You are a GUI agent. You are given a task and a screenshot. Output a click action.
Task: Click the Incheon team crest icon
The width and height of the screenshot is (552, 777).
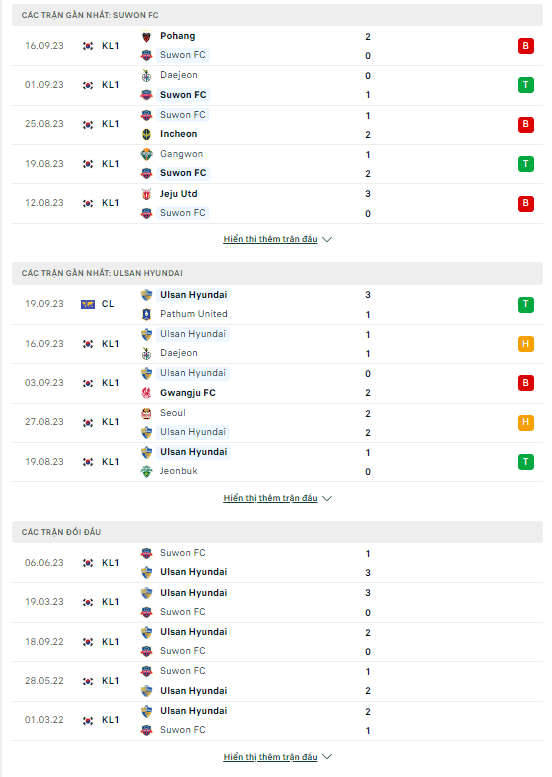146,134
